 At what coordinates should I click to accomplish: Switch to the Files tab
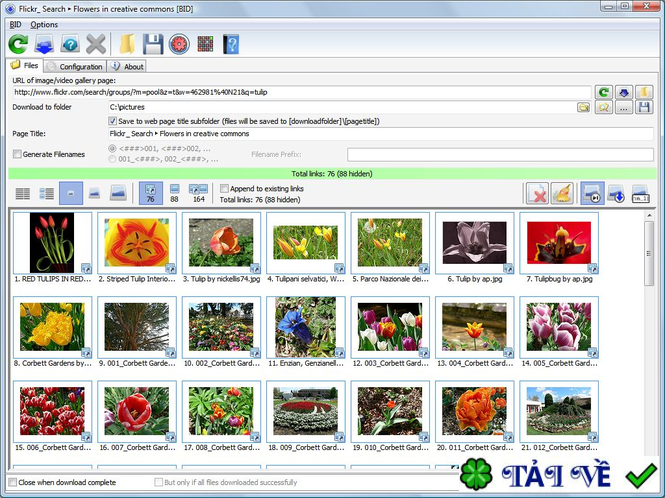coord(25,65)
